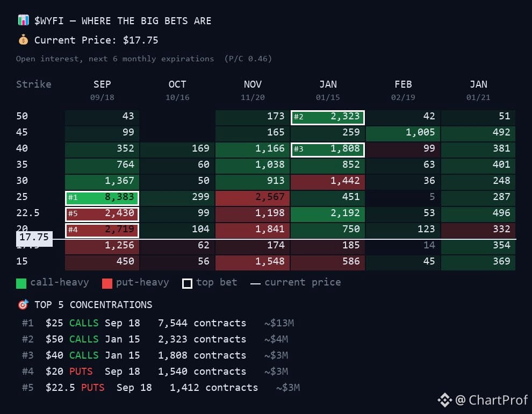Click the JAN cell showing 2,192

click(328, 214)
